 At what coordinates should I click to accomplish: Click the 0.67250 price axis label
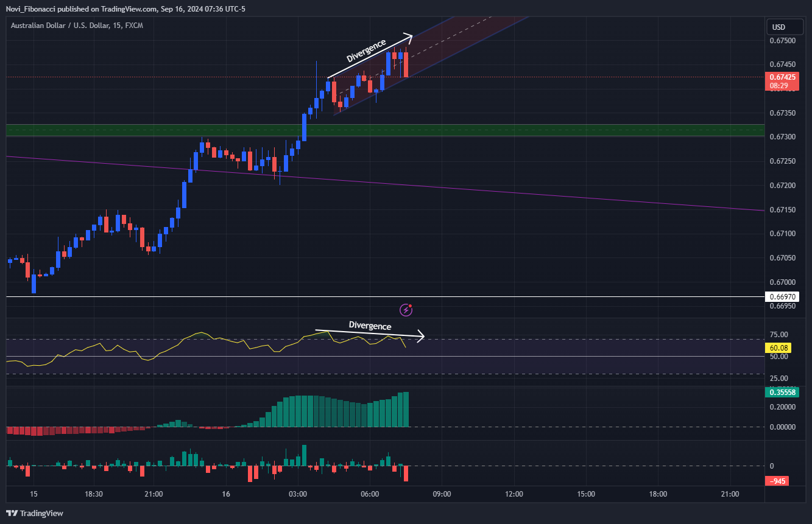782,161
